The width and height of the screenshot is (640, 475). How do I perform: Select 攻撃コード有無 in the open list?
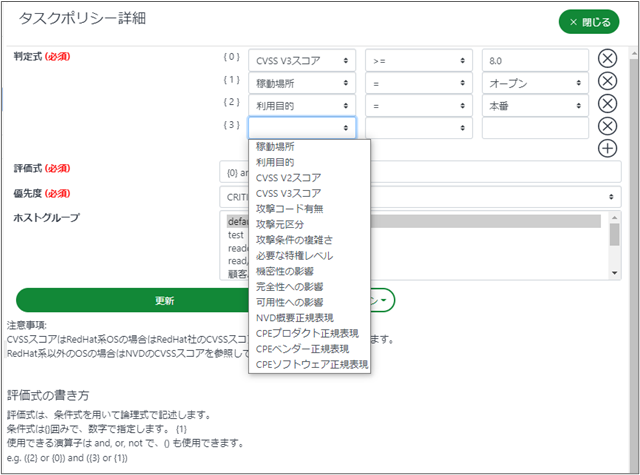coord(289,209)
